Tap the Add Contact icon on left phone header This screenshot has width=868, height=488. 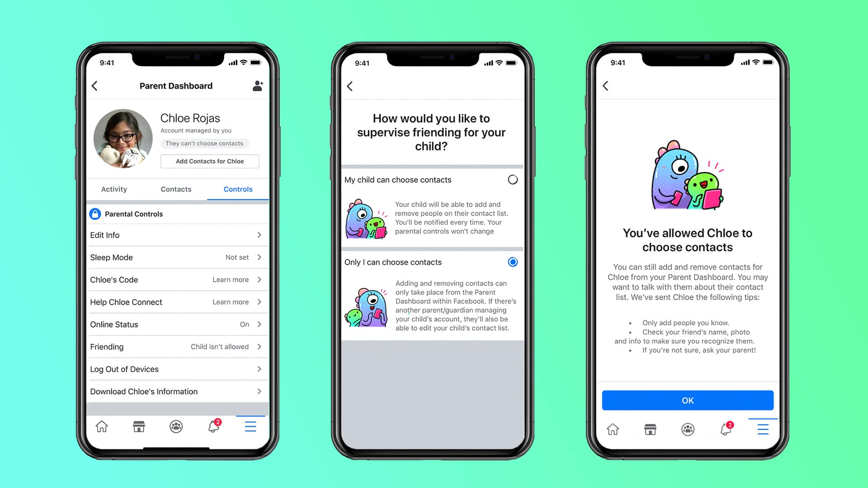[258, 85]
